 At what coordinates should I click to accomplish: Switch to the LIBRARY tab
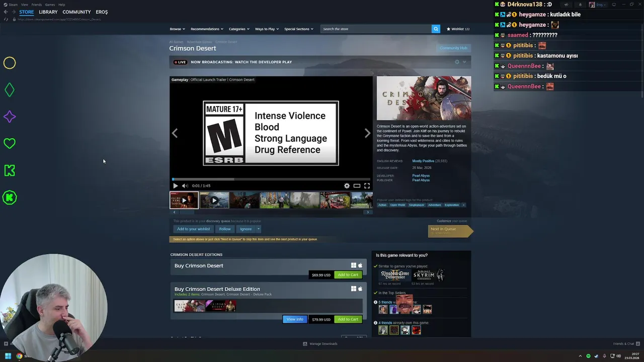click(48, 12)
